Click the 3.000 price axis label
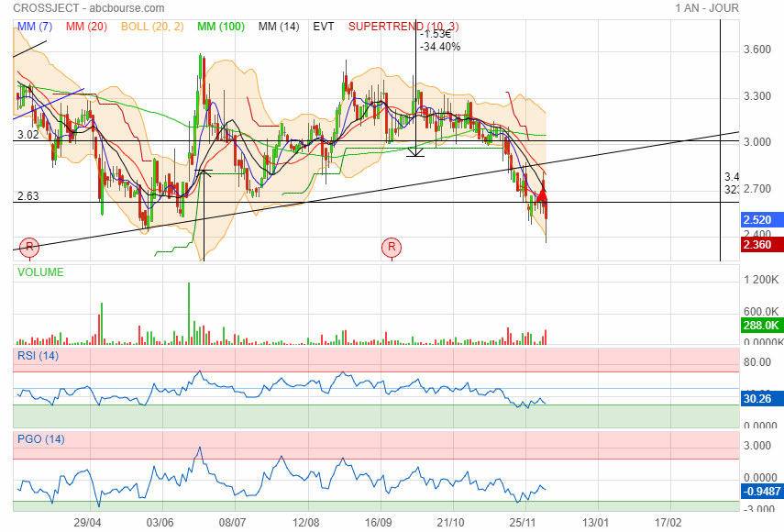Viewport: 784px width, 532px height. pyautogui.click(x=757, y=142)
